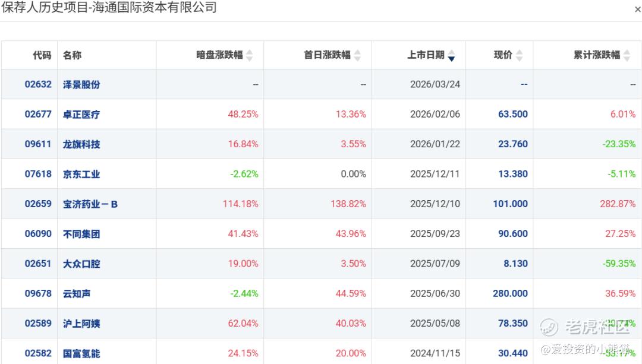Close the sponsor history dialog
The height and width of the screenshot is (364, 642).
637,9
